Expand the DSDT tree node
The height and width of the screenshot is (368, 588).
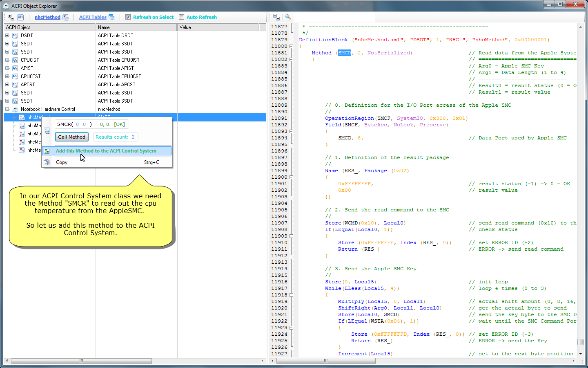point(7,36)
